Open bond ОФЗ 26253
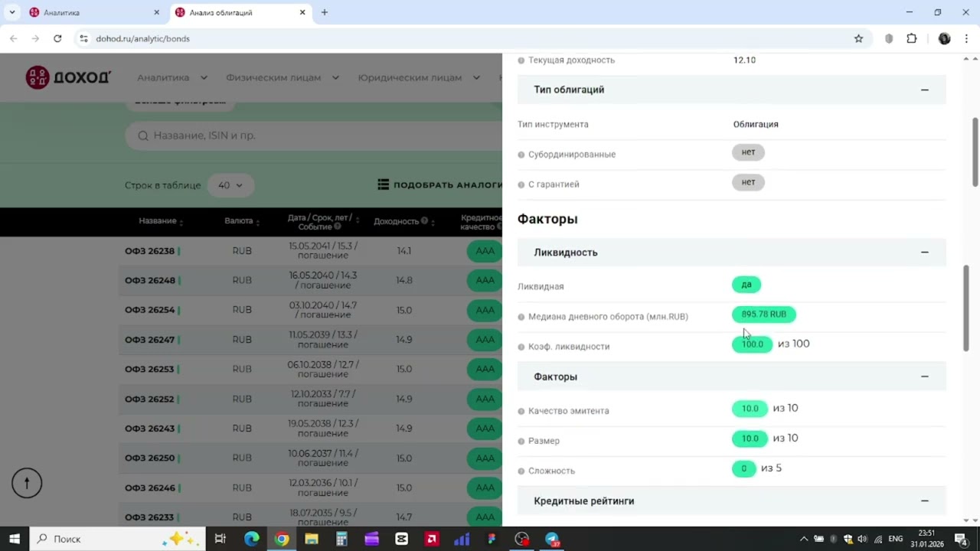Viewport: 980px width, 551px height. click(x=150, y=369)
